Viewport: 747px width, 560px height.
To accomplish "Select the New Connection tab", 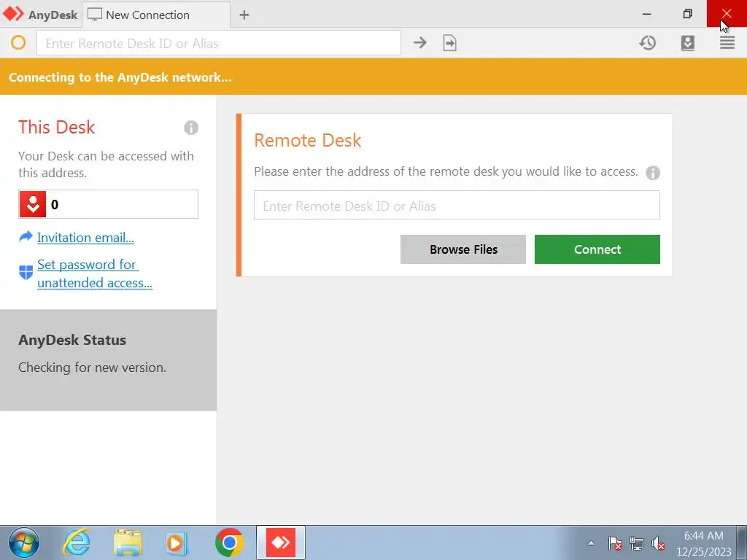I will [156, 15].
